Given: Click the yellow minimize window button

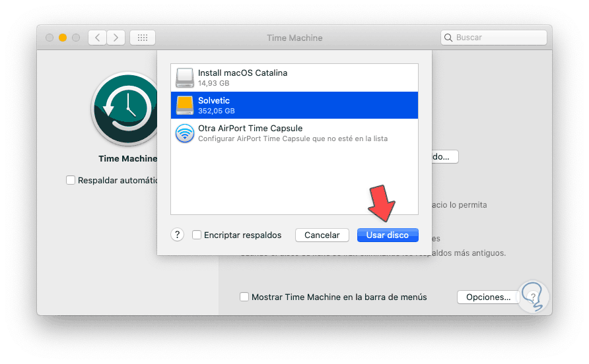Looking at the screenshot, I should (x=63, y=38).
